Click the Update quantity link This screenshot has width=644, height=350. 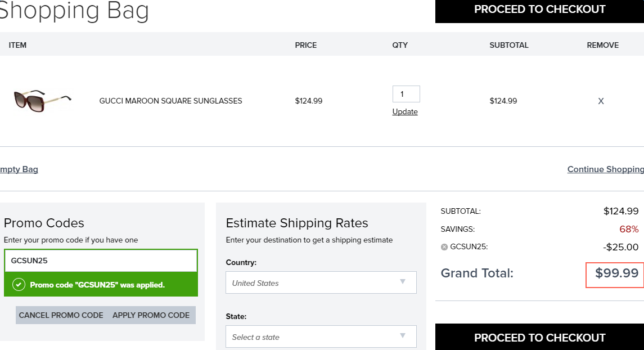405,112
